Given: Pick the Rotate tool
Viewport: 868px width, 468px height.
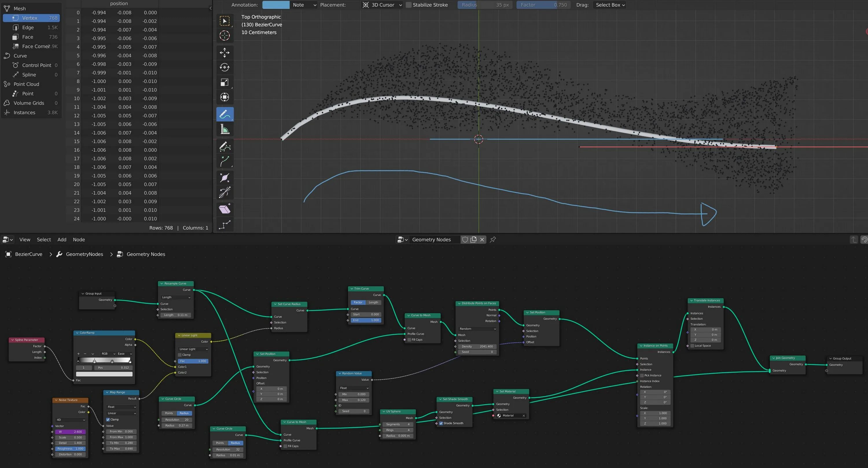Looking at the screenshot, I should point(225,67).
